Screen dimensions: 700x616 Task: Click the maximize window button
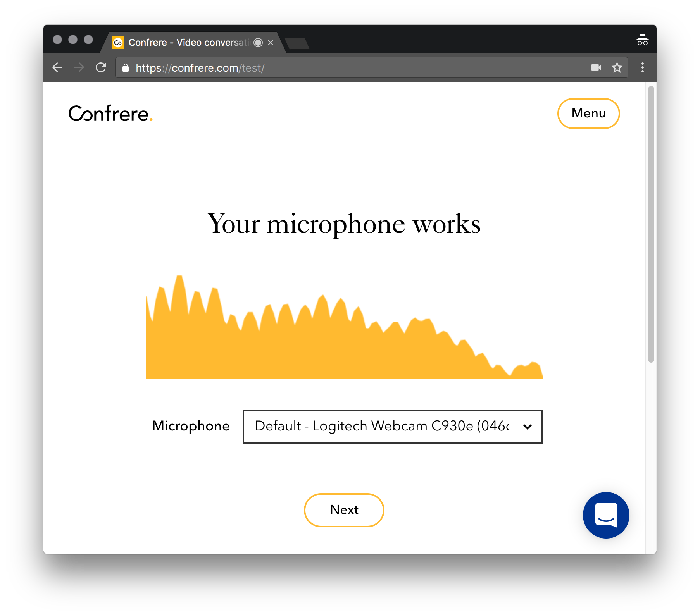pos(88,40)
